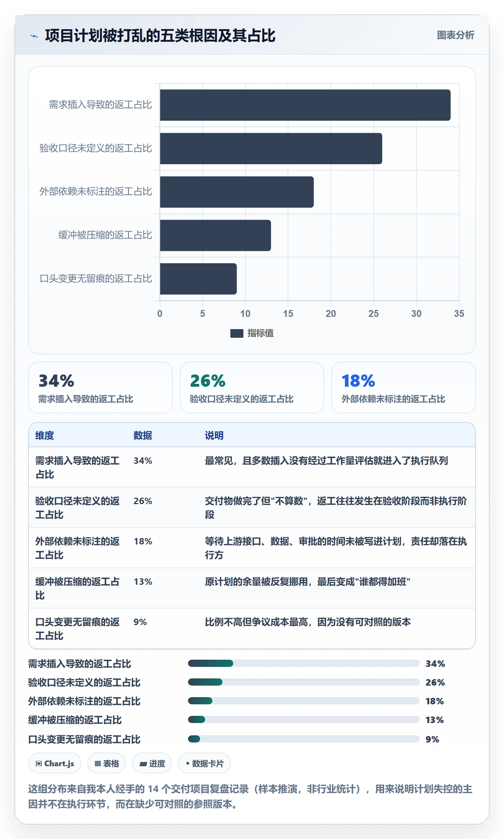Click the 表格 tag chip
The height and width of the screenshot is (839, 504).
[x=107, y=763]
